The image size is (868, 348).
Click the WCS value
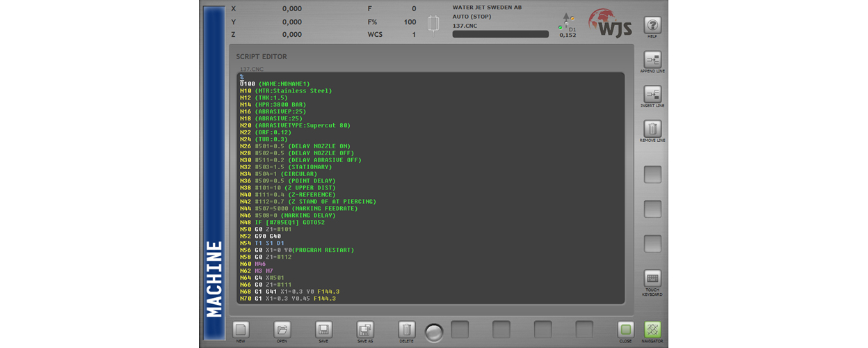pos(414,34)
